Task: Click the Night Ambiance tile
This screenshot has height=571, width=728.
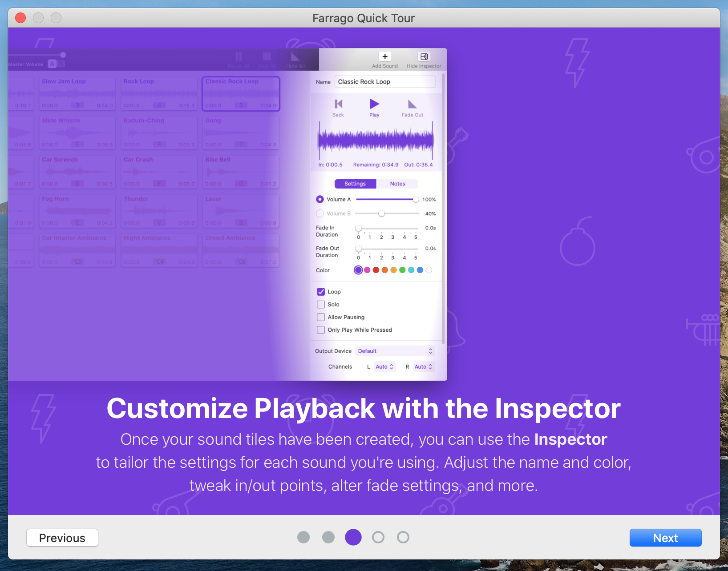Action: click(159, 250)
